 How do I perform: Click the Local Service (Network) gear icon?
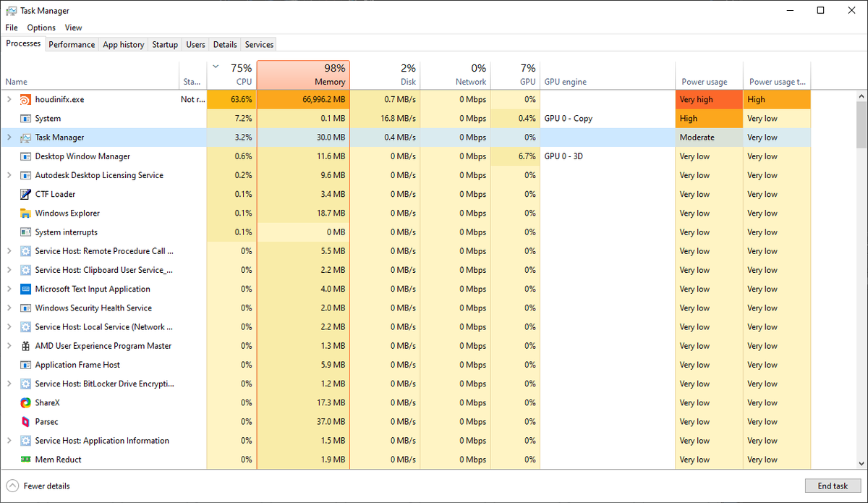[x=25, y=327]
